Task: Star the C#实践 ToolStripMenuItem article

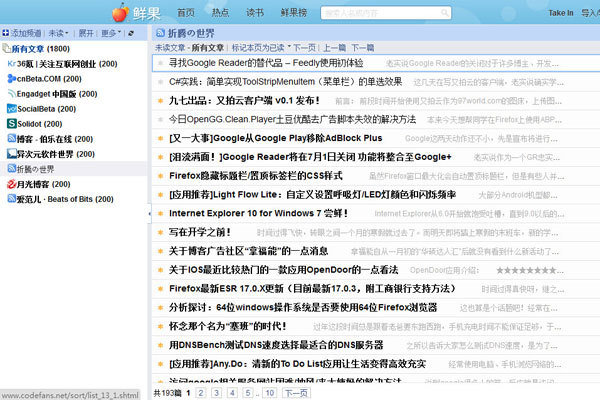Action: [x=161, y=82]
